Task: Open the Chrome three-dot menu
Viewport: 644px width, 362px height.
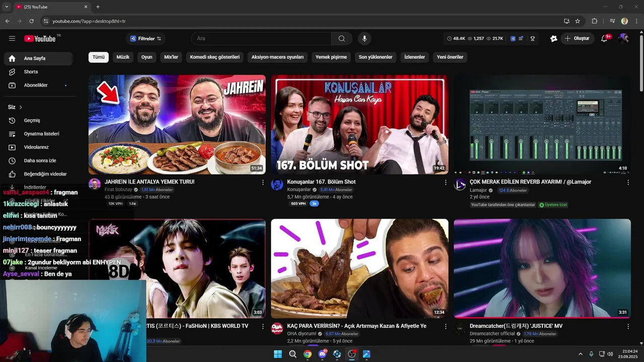Action: [636, 21]
